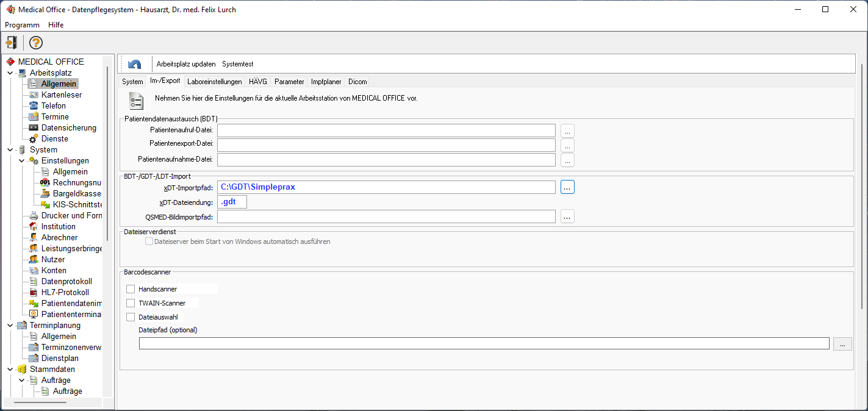This screenshot has height=411, width=868.
Task: Click the Leistungserbringer icon
Action: pyautogui.click(x=34, y=248)
